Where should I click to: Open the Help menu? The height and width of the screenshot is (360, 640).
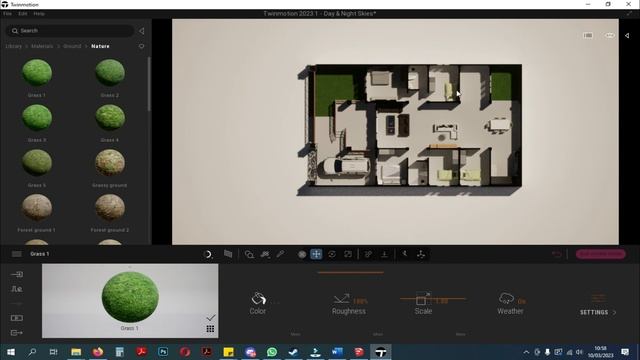tap(39, 13)
